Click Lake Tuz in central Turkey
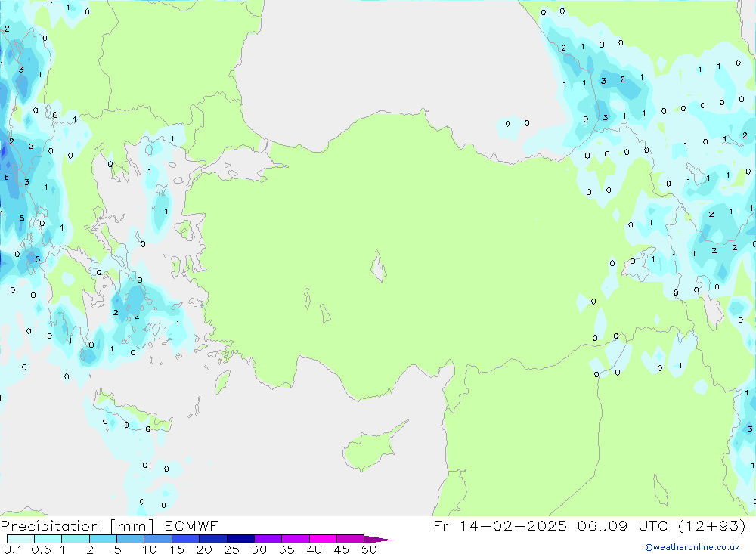This screenshot has height=554, width=756. click(379, 266)
